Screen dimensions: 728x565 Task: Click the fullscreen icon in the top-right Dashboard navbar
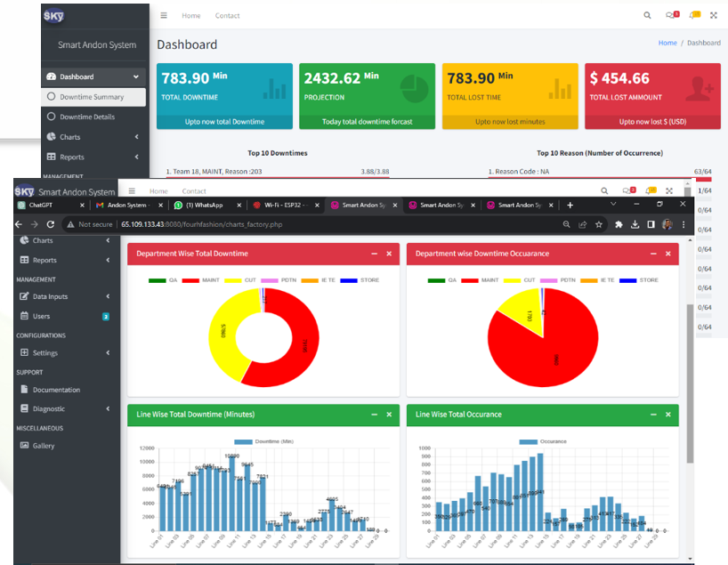tap(713, 15)
